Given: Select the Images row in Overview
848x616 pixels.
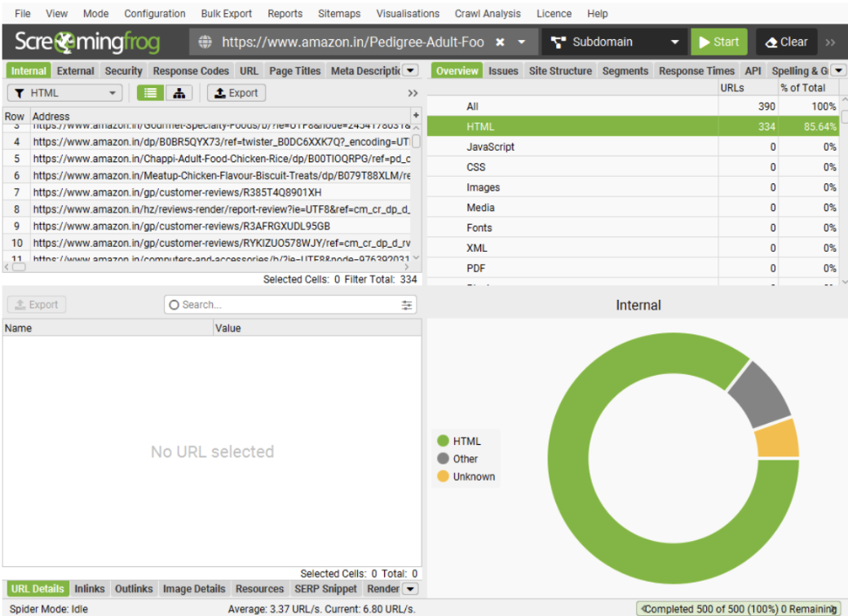Looking at the screenshot, I should pos(633,187).
